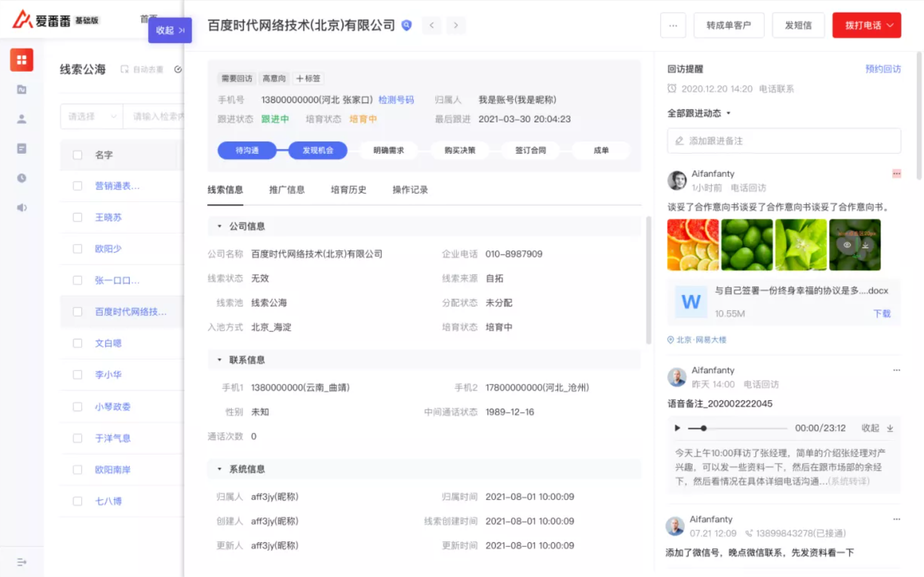This screenshot has width=924, height=577.
Task: Check the box for 王晓苏
Action: point(77,217)
